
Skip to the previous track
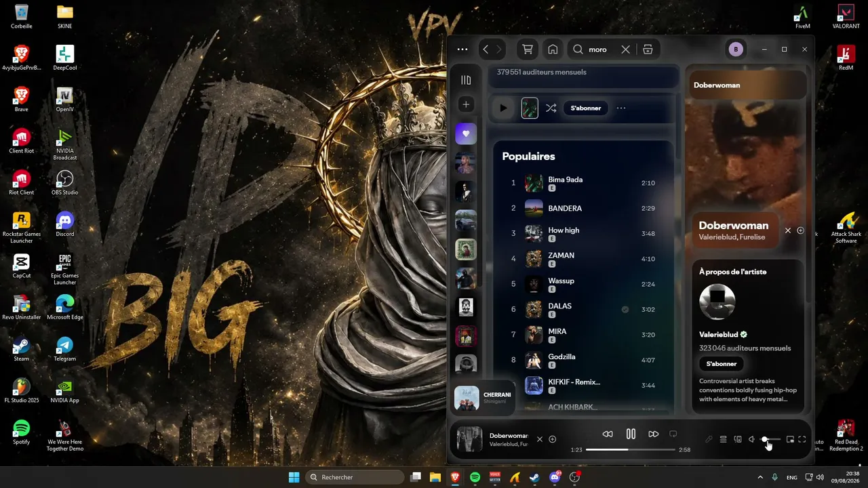[x=608, y=434]
